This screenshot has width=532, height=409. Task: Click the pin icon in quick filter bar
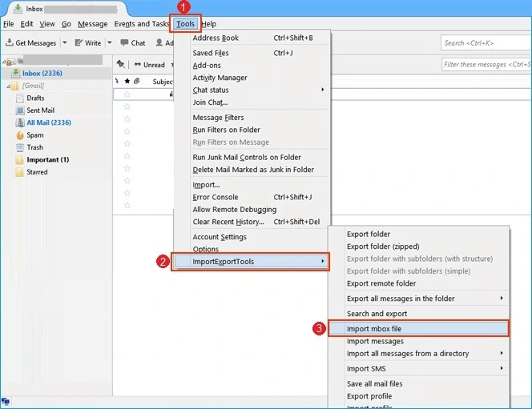(120, 64)
